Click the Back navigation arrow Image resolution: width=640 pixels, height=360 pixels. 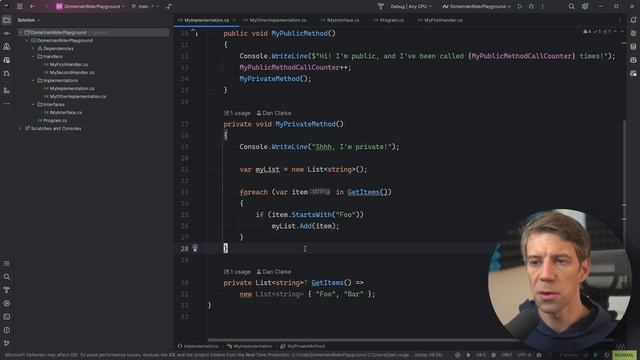point(33,7)
